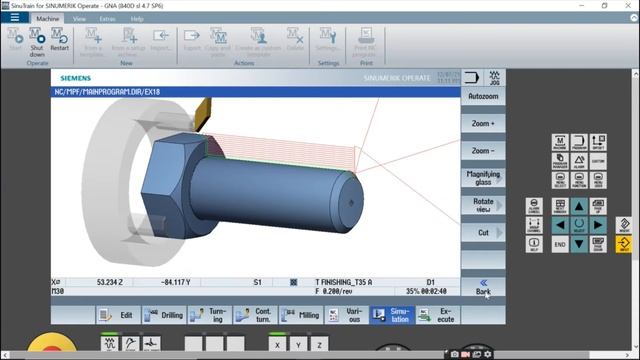Toggle the JOG wave mode key
The image size is (640, 360).
[x=109, y=344]
